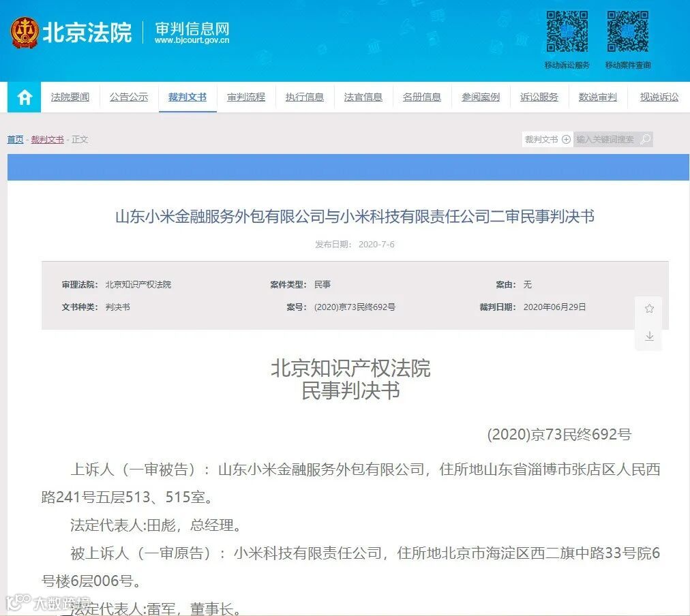The width and height of the screenshot is (690, 616).
Task: Follow the 首页 breadcrumb link
Action: point(16,140)
